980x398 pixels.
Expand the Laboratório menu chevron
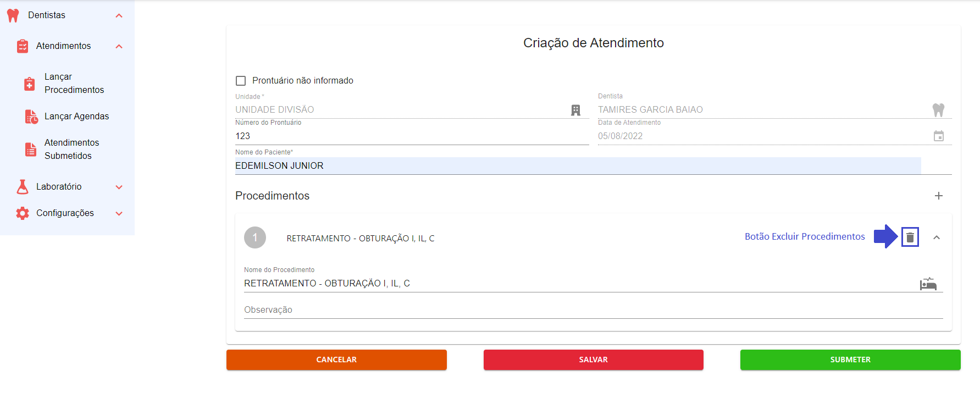(119, 187)
